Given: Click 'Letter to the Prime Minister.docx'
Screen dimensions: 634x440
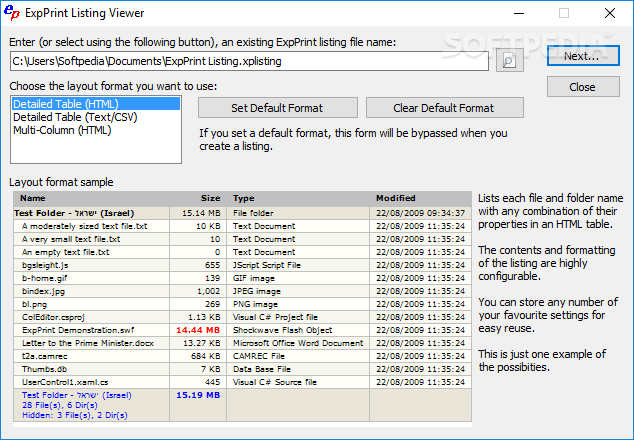Looking at the screenshot, I should (88, 343).
